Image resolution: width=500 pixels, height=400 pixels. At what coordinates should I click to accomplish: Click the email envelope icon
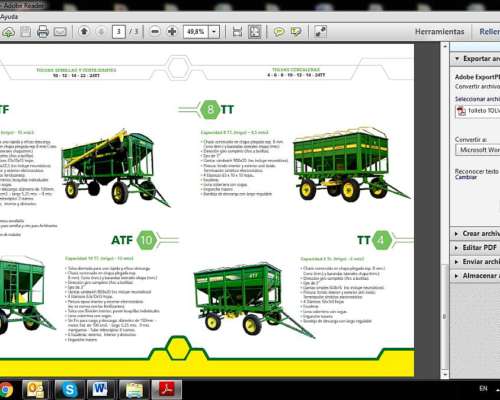click(60, 32)
